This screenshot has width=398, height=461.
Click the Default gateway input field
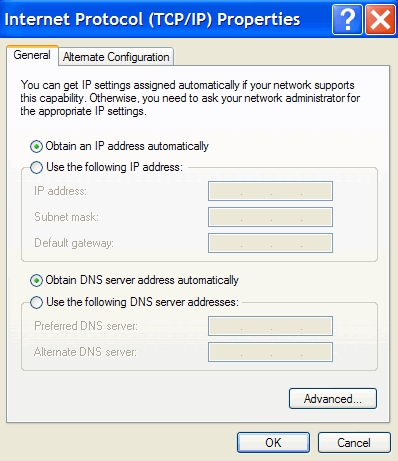[x=270, y=243]
